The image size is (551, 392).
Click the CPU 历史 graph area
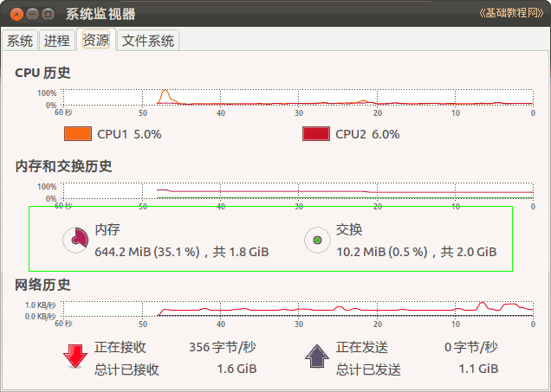(x=298, y=98)
